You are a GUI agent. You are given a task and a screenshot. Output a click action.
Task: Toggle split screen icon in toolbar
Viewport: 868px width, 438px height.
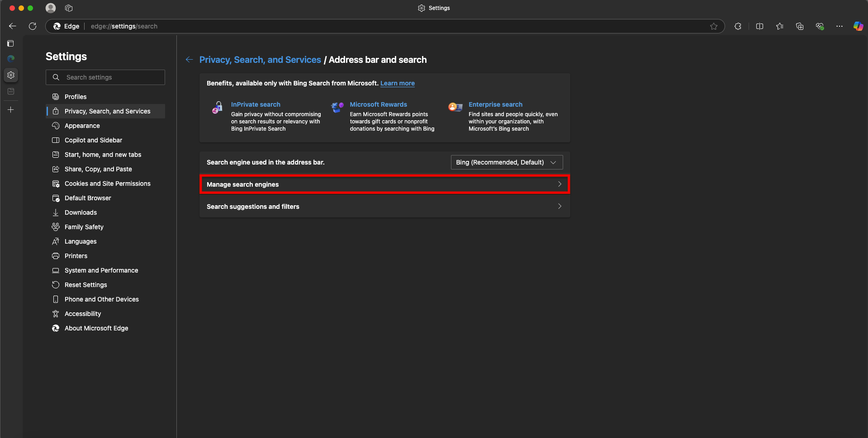point(759,26)
